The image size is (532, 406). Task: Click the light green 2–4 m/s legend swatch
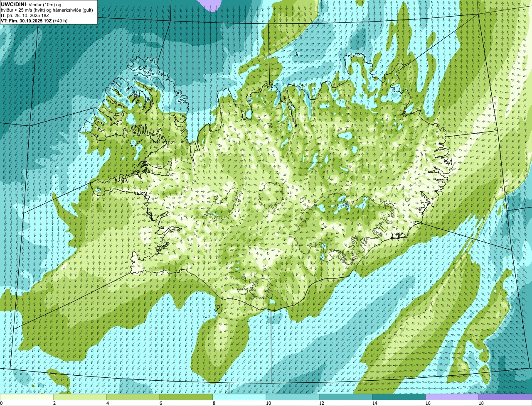click(80, 397)
